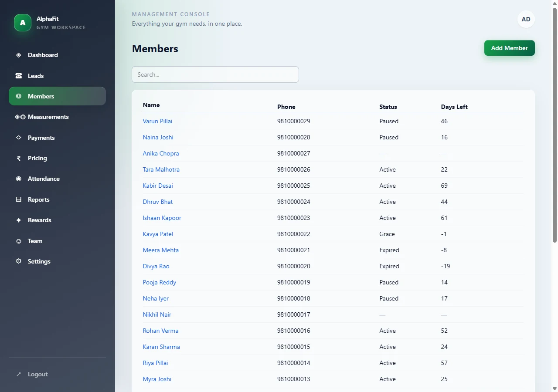Viewport: 558px width, 392px height.
Task: Click the Members circle icon in sidebar
Action: click(x=18, y=96)
